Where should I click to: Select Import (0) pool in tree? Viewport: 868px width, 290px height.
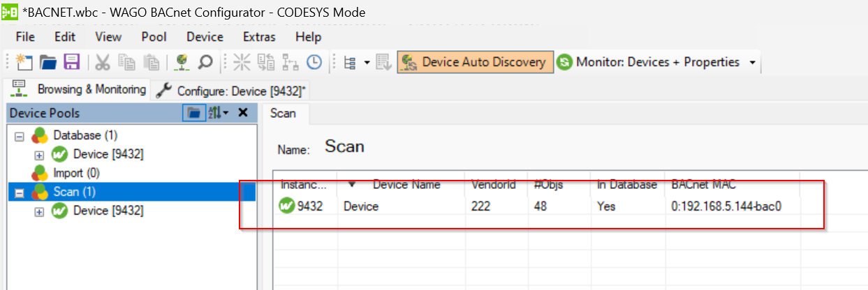pyautogui.click(x=76, y=173)
